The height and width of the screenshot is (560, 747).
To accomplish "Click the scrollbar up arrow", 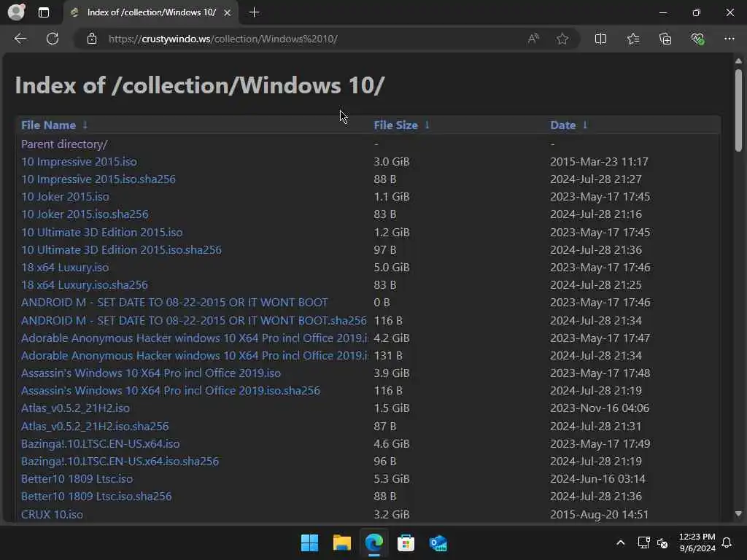I will click(738, 61).
